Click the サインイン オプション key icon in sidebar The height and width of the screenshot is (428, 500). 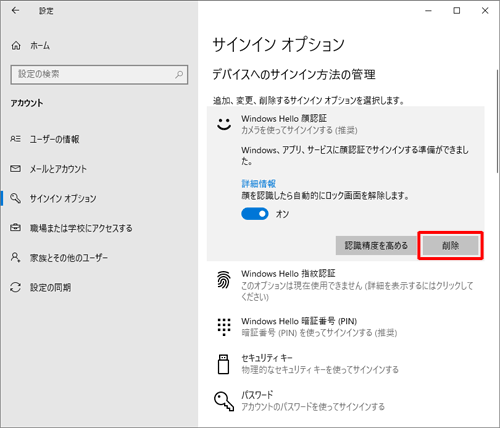15,198
